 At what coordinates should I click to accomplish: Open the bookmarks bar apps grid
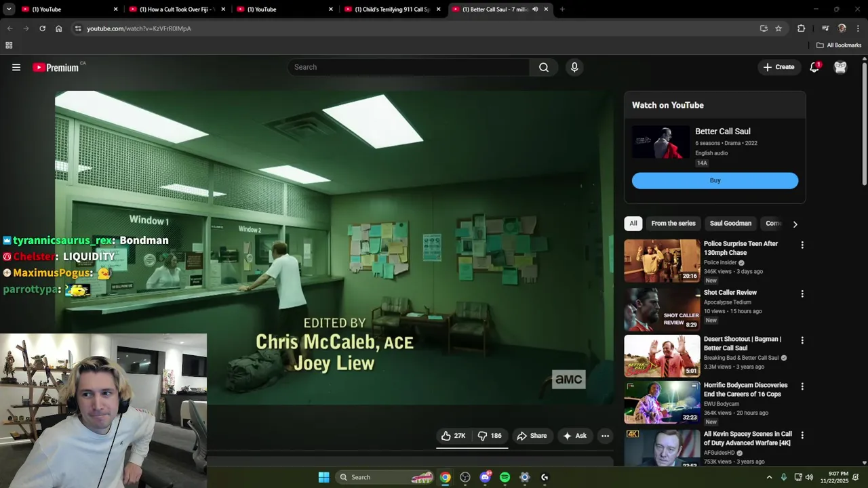coord(9,45)
